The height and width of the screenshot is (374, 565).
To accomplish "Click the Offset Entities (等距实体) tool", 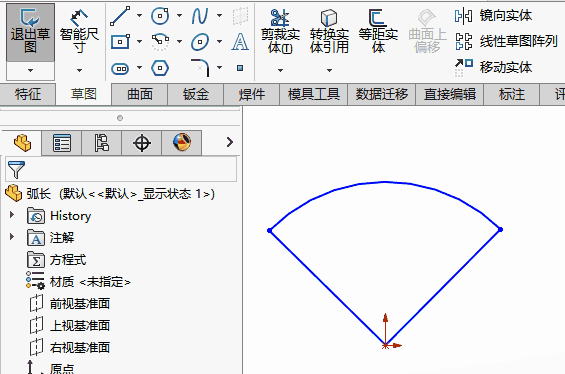I will (x=378, y=32).
